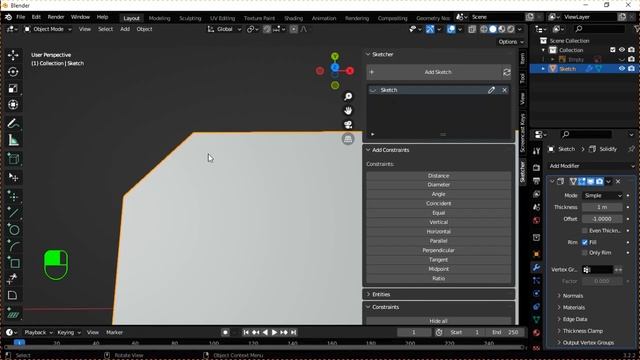Viewport: 640px width, 360px height.
Task: Open the Add Modifier dropdown
Action: pyautogui.click(x=591, y=166)
